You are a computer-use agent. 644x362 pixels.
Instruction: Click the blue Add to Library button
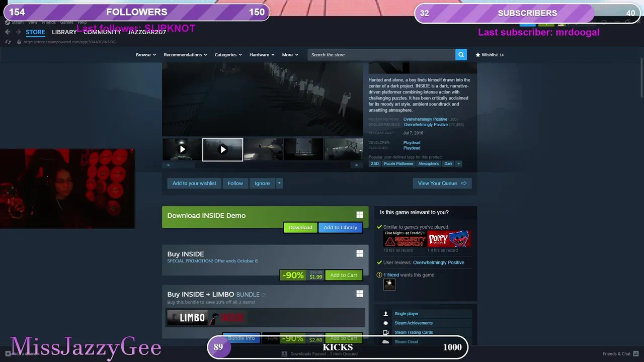point(340,228)
